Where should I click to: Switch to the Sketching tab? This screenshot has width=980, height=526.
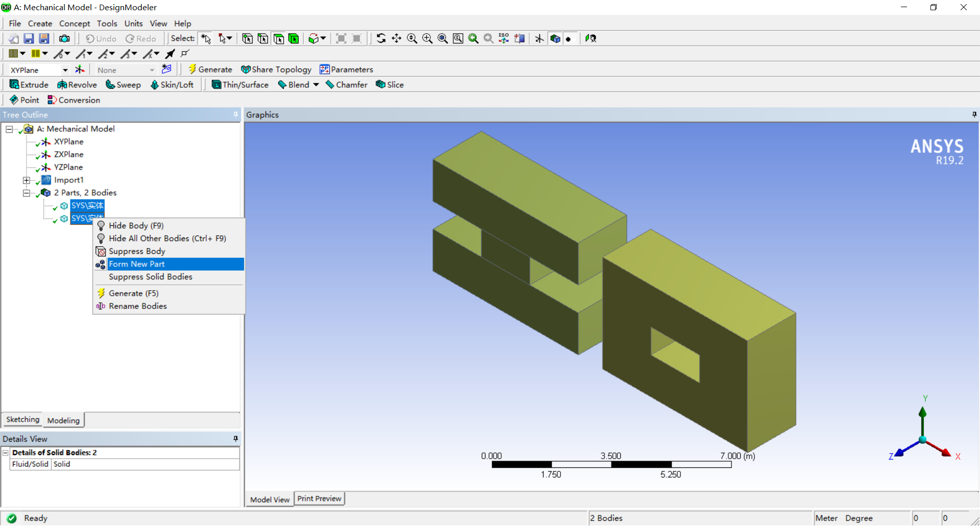click(x=22, y=420)
